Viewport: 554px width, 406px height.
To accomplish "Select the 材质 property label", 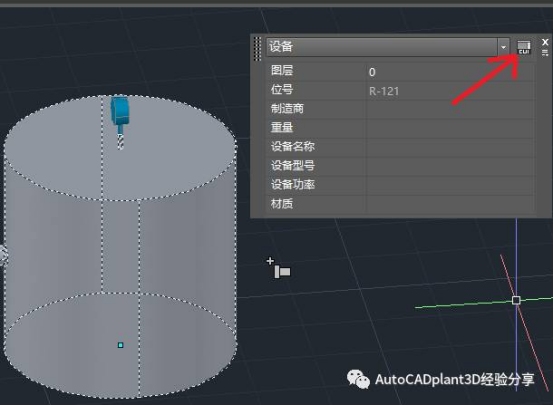I will click(x=282, y=204).
